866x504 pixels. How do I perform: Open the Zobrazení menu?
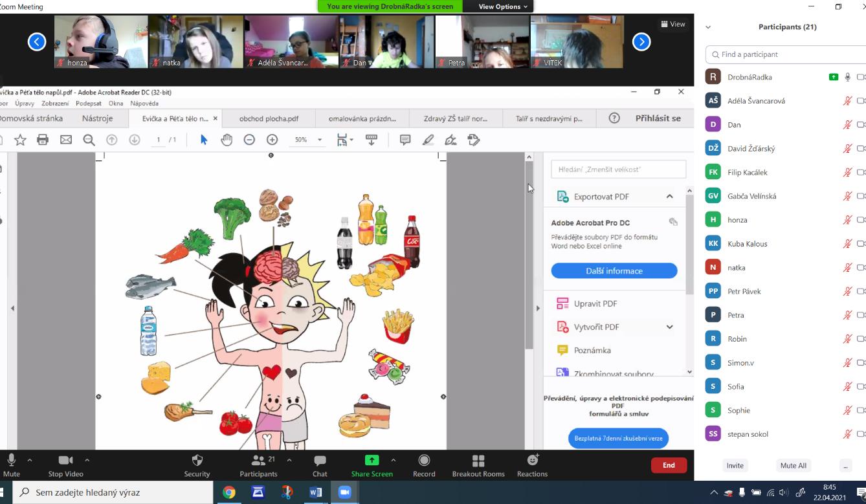coord(55,104)
